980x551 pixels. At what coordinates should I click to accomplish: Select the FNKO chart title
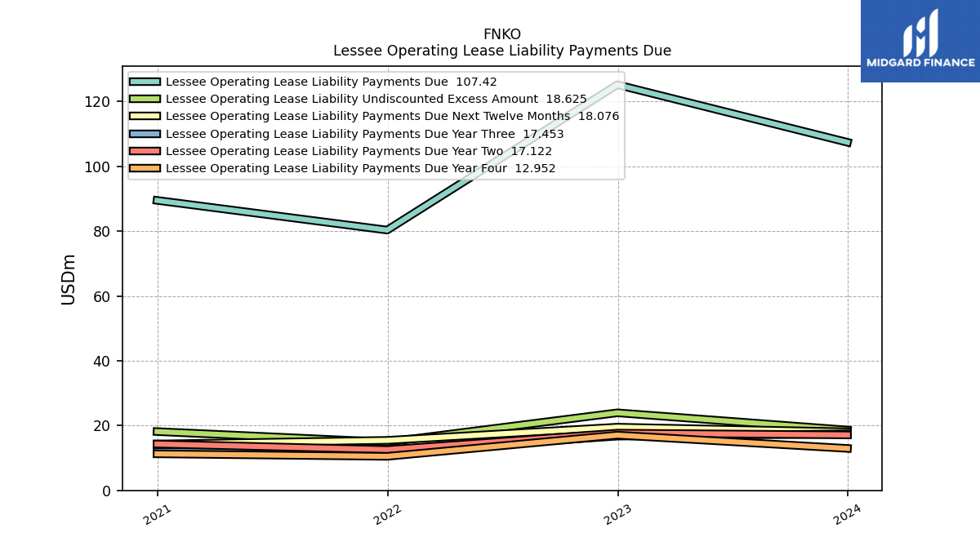[502, 34]
